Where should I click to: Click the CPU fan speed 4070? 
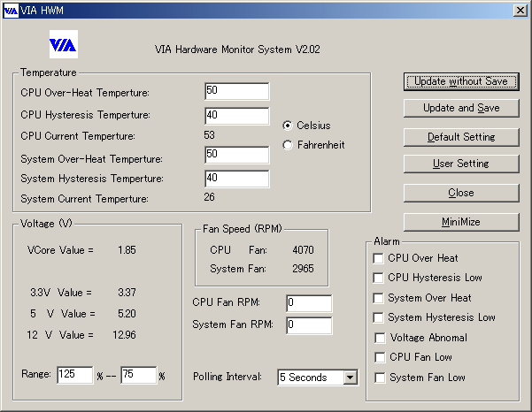(303, 250)
